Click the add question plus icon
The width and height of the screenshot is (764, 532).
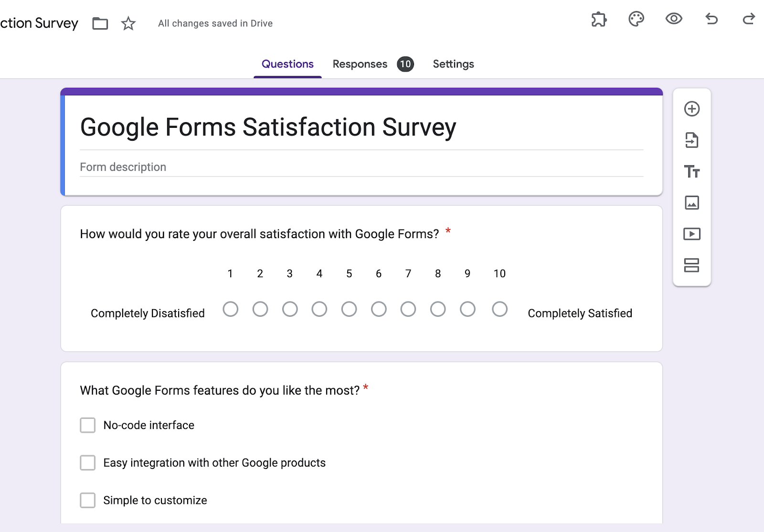[x=691, y=109]
